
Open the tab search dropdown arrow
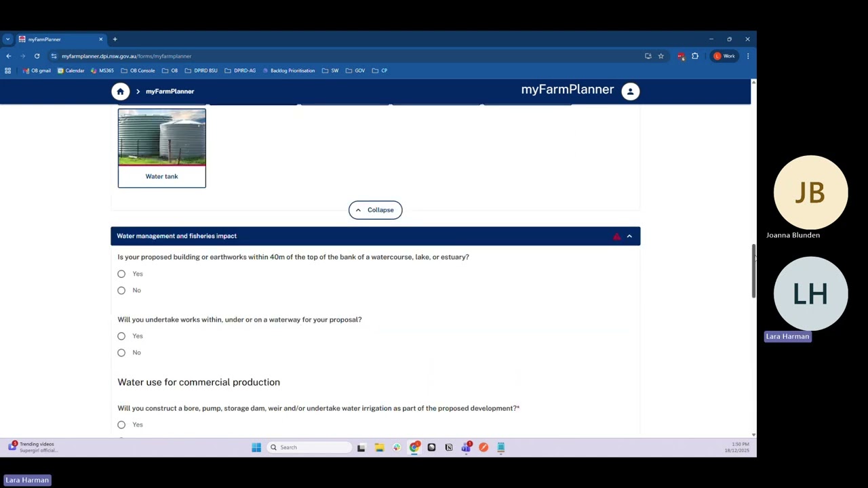pyautogui.click(x=7, y=39)
